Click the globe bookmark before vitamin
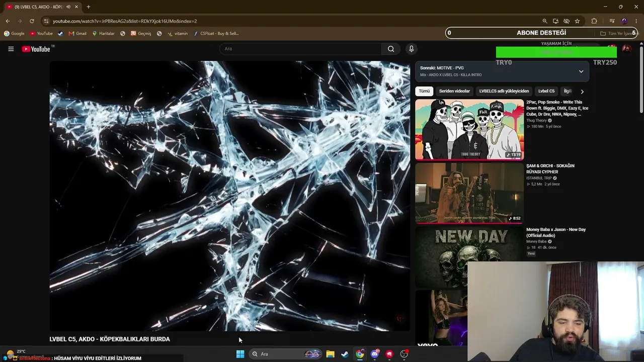 [x=159, y=34]
